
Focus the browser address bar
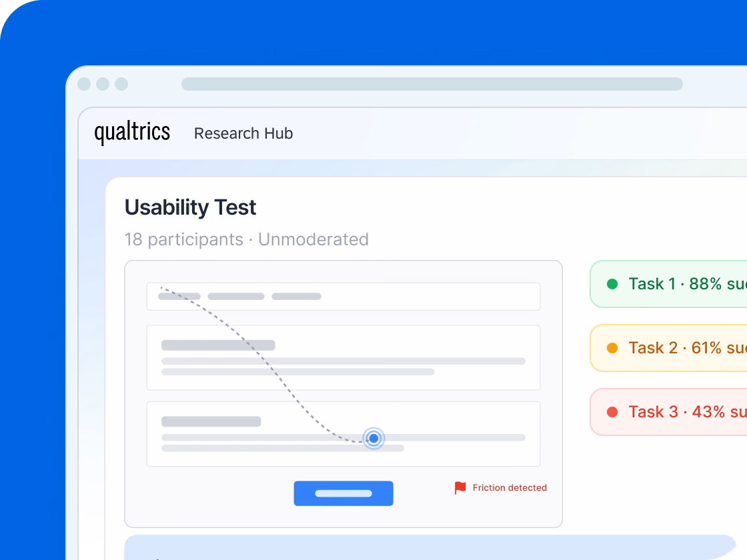[432, 84]
